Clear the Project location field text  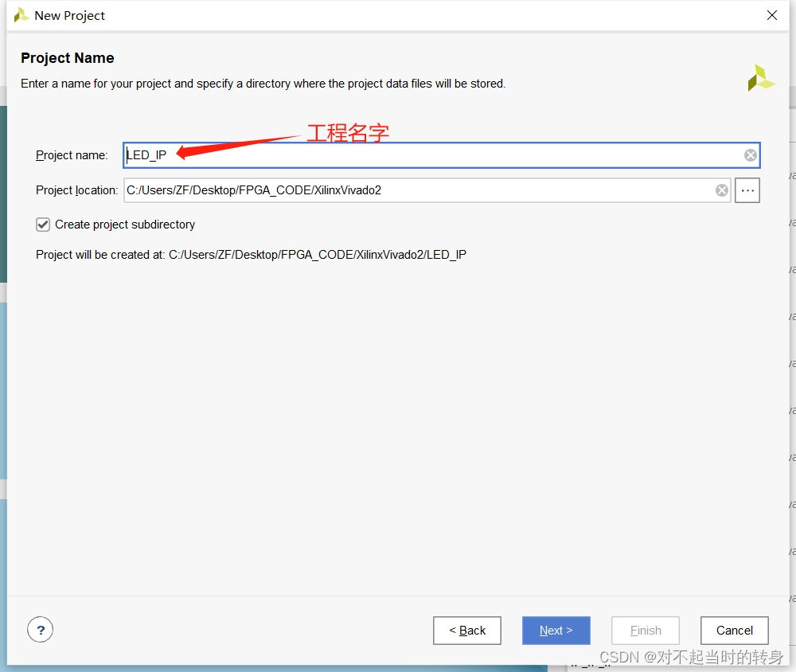coord(721,190)
